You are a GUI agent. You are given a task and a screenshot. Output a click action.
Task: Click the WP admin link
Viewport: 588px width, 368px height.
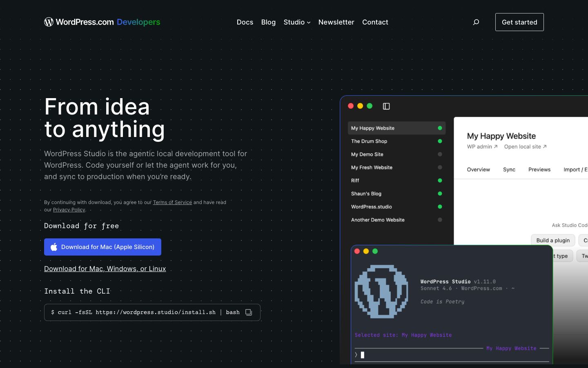(x=482, y=147)
